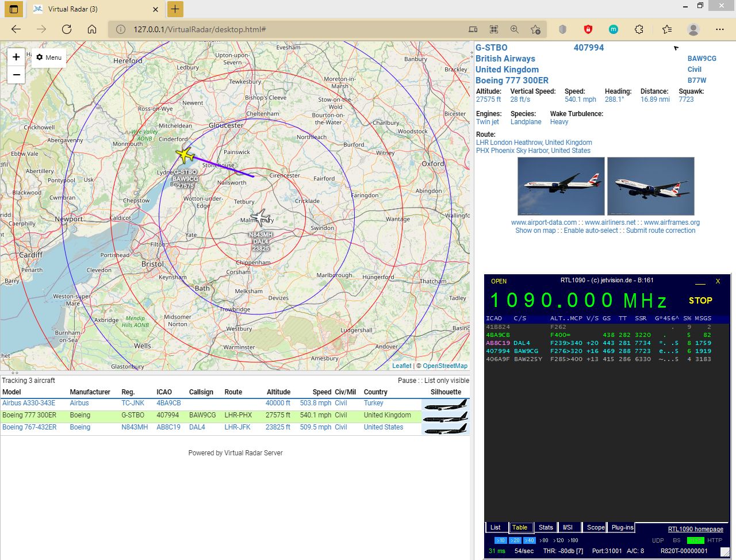The width and height of the screenshot is (736, 560).
Task: Click Enable auto-select link
Action: click(x=591, y=231)
